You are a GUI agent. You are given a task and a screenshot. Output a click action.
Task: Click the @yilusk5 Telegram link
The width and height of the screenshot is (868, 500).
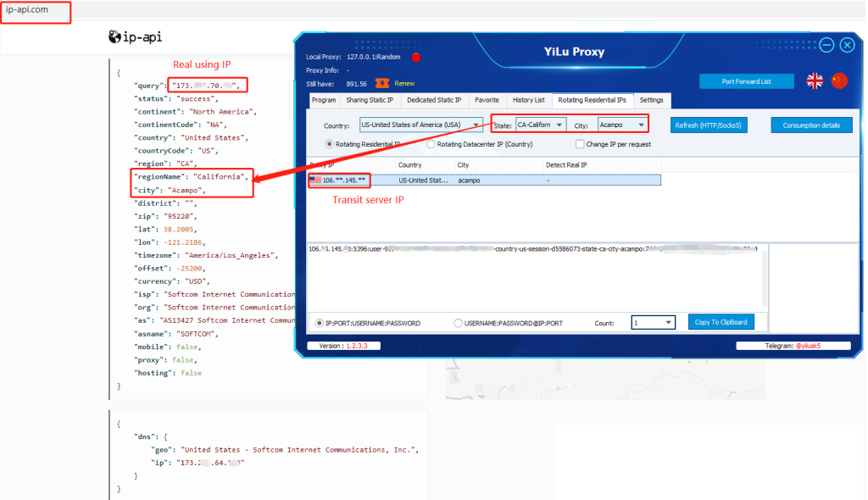(x=809, y=346)
